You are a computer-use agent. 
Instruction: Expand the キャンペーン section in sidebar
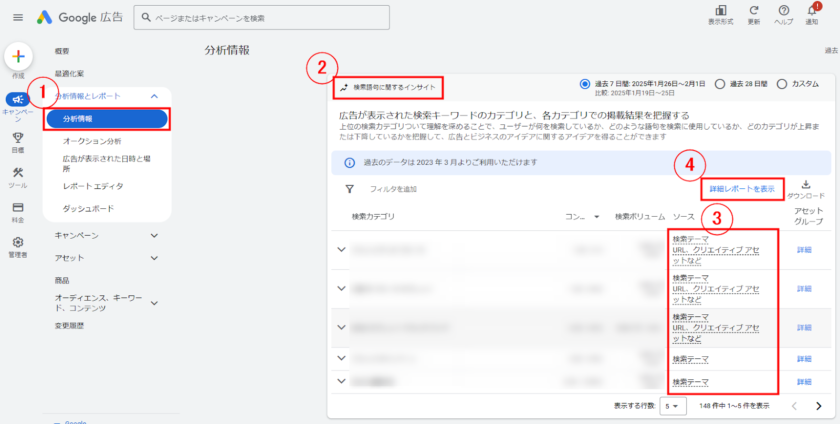click(x=153, y=235)
